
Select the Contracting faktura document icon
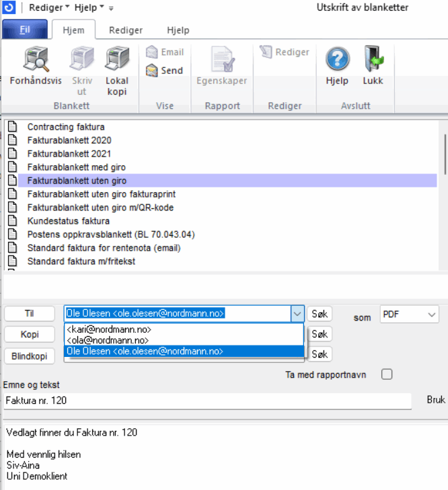coord(11,126)
